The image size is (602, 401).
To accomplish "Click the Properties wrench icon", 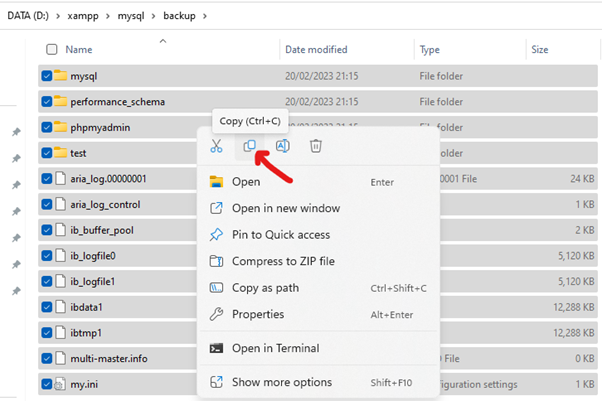I will tap(215, 314).
